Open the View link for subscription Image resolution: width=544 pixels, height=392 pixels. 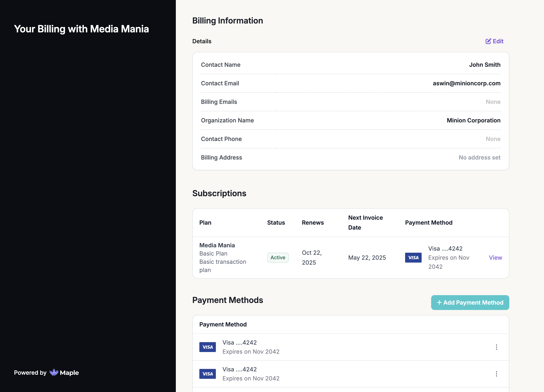(495, 258)
